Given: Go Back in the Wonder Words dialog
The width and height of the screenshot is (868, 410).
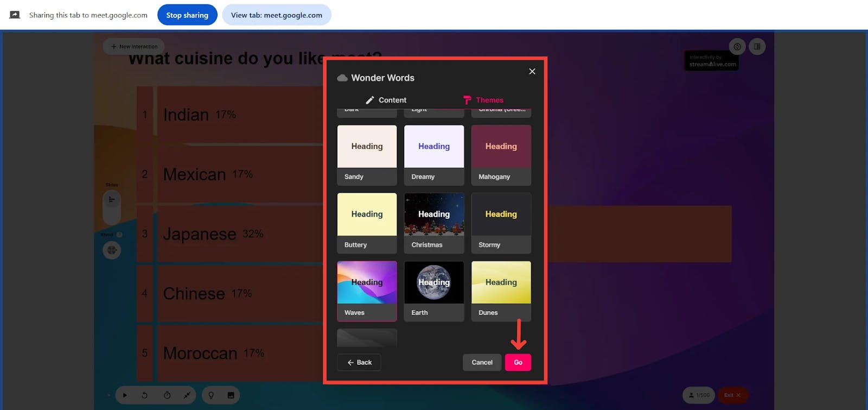Looking at the screenshot, I should click(x=359, y=362).
